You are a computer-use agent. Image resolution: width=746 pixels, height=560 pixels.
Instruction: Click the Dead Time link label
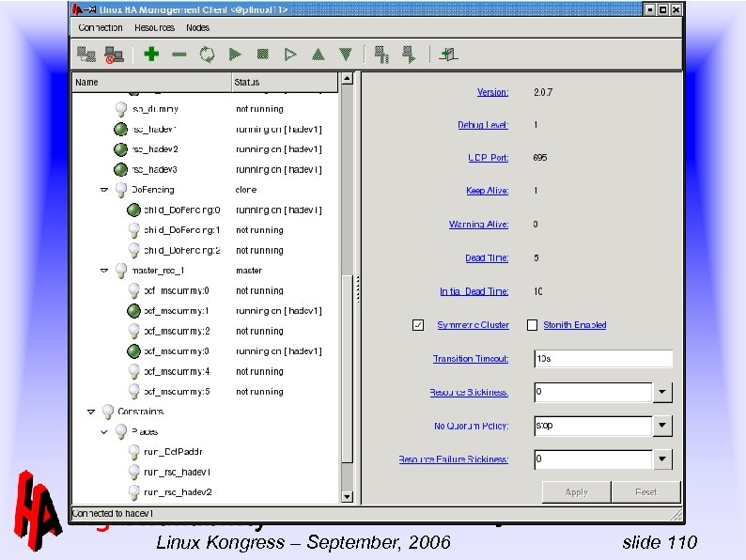click(x=487, y=257)
